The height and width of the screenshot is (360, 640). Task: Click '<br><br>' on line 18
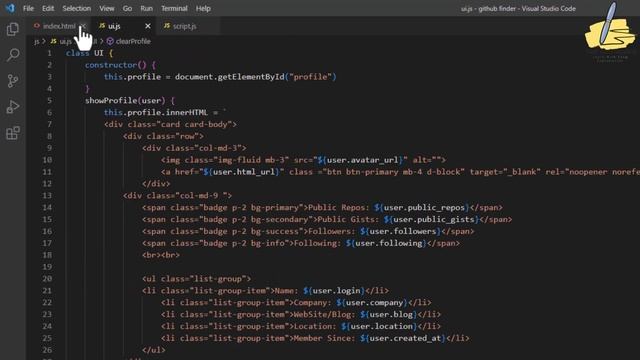pos(161,255)
